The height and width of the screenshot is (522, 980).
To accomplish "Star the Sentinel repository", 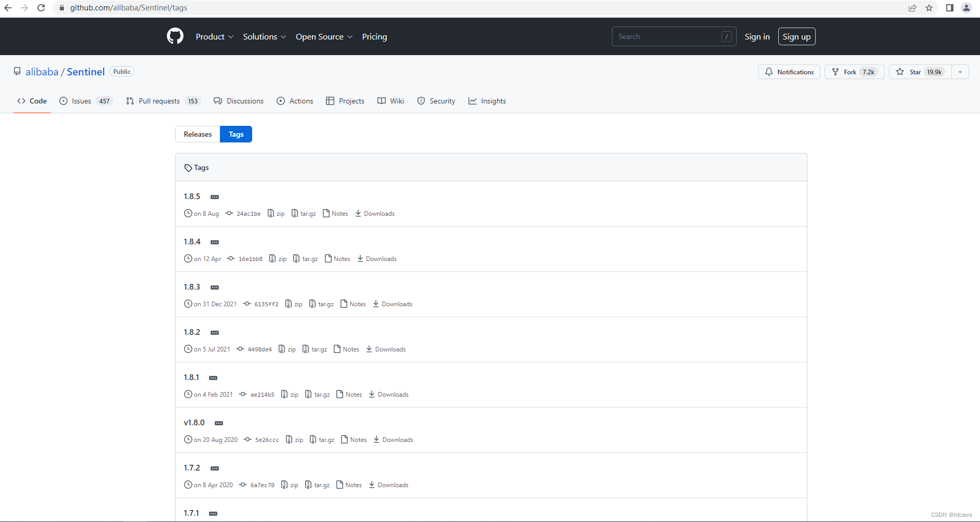I will click(x=921, y=72).
